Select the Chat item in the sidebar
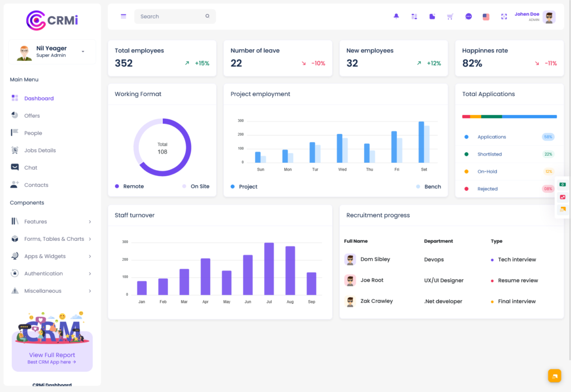Viewport: 571px width, 392px height. (36, 167)
